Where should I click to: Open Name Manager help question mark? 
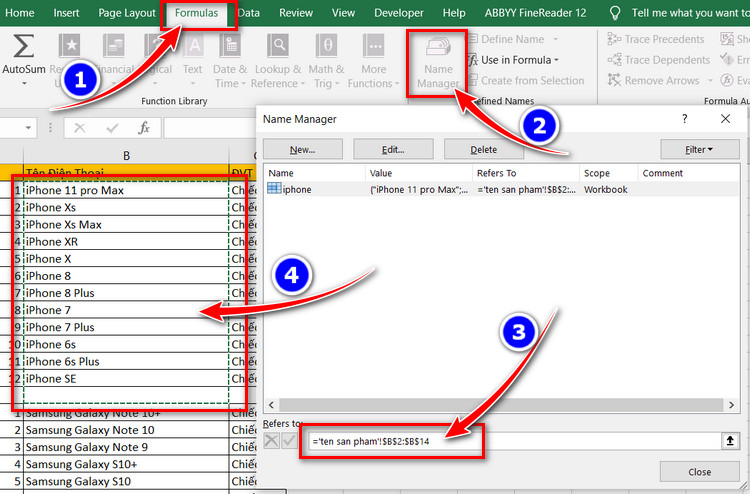684,119
